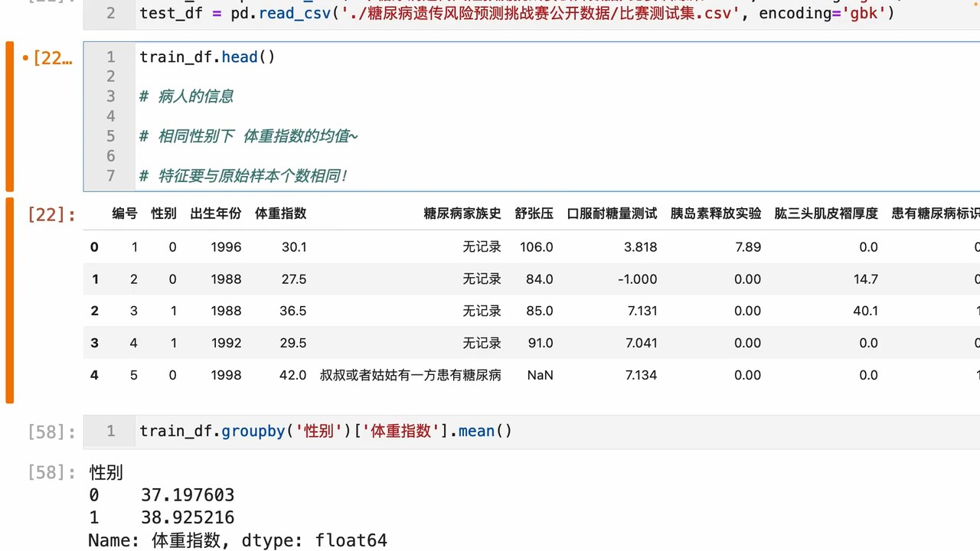Click the output line Name: 体重指数, dtype: float64
This screenshot has width=980, height=551.
(x=237, y=540)
